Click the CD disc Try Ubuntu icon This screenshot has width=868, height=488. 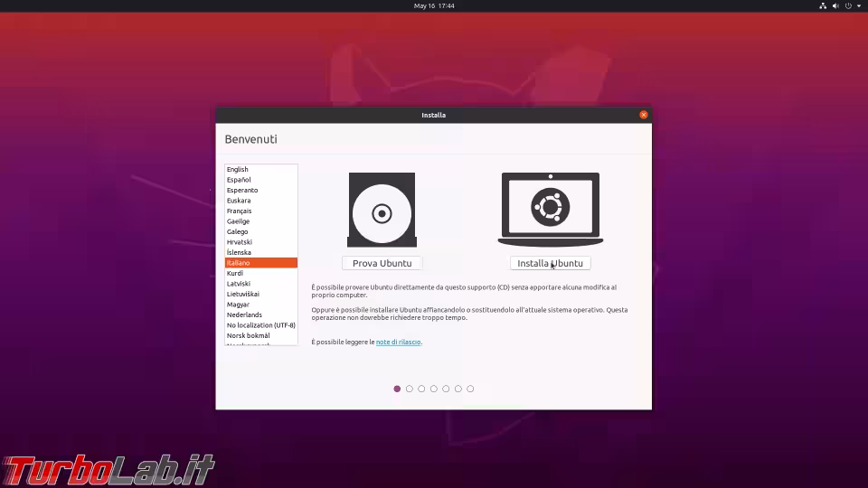[382, 210]
